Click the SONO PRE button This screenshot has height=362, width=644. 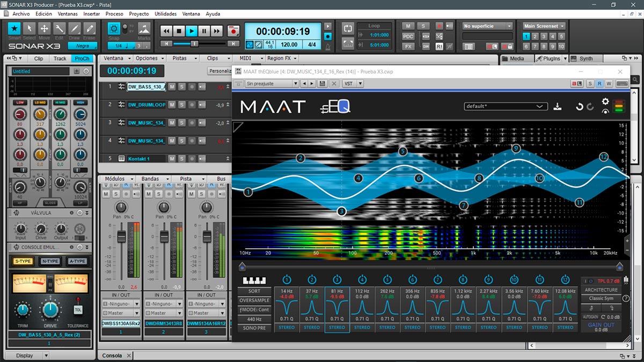pyautogui.click(x=254, y=328)
